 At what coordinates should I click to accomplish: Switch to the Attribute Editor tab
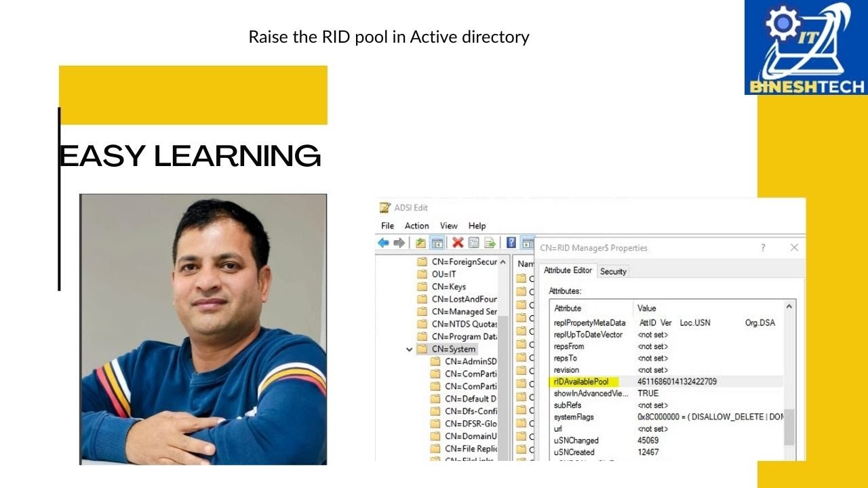click(568, 270)
